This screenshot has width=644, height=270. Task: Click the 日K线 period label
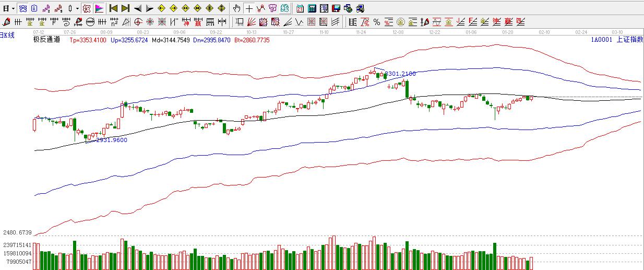(x=7, y=34)
